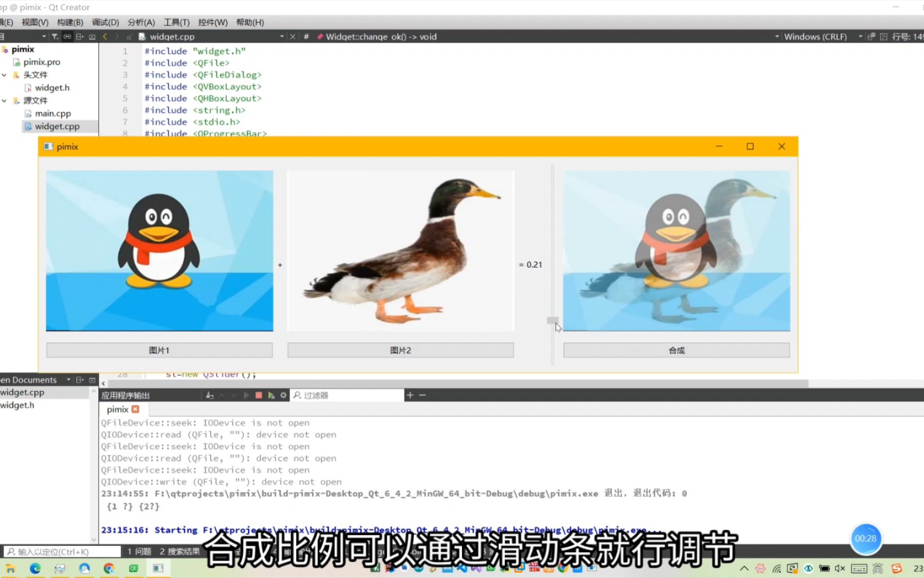Open the 2 搜索结果 pane
Screen dimensions: 924x578
click(180, 551)
